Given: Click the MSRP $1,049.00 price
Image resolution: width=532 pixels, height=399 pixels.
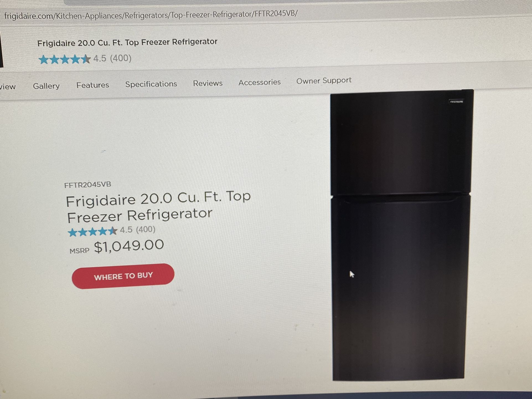Looking at the screenshot, I should click(117, 247).
